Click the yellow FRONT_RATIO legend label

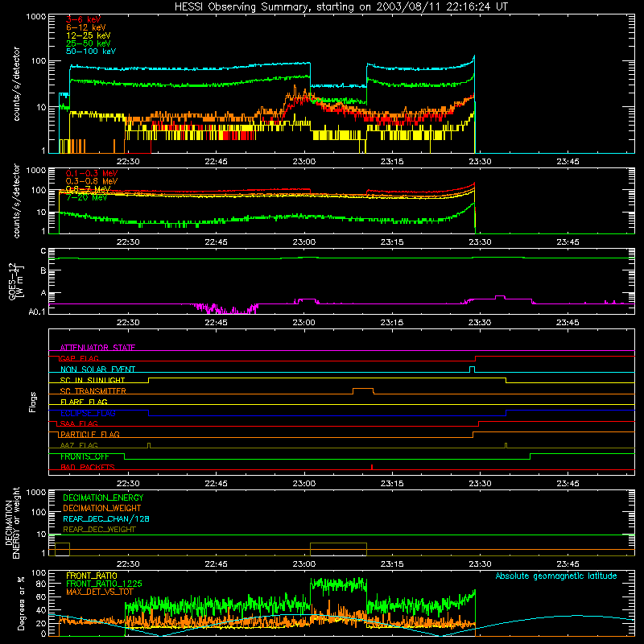coord(92,576)
